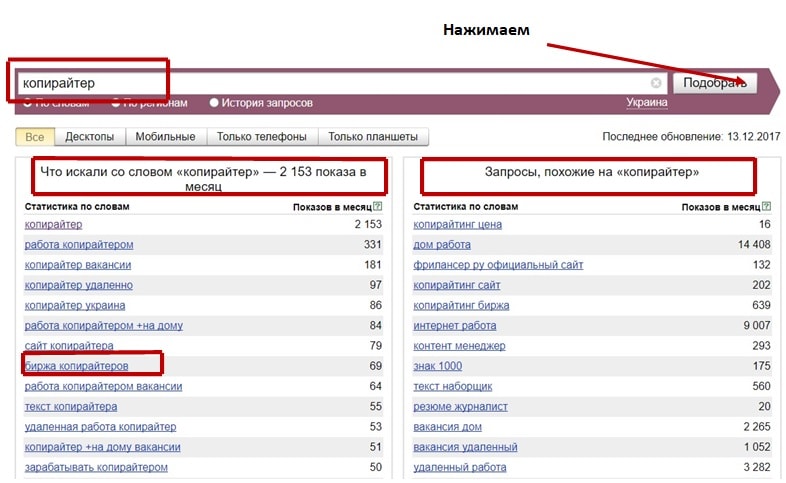Switch to the 'Только планшеты' tab
786x483 pixels.
(x=373, y=137)
